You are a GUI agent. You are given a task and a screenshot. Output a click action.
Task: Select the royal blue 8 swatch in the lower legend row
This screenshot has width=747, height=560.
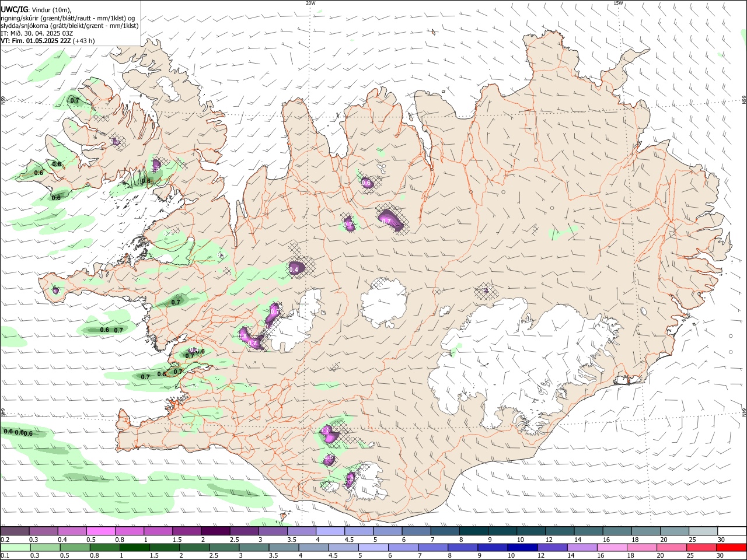click(x=462, y=548)
